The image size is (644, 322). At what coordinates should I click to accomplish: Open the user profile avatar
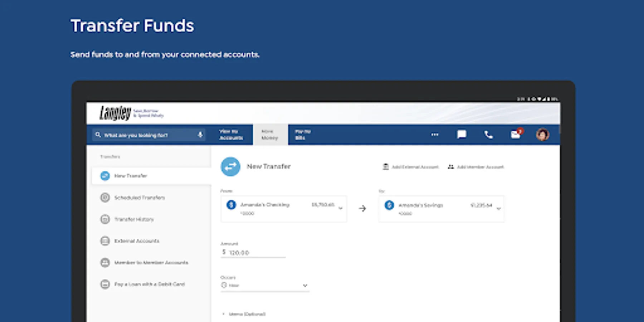pyautogui.click(x=542, y=135)
